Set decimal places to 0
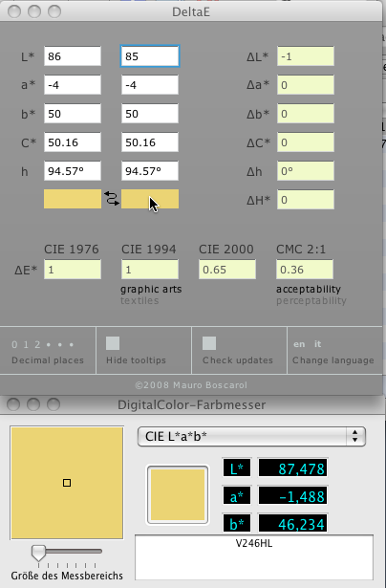This screenshot has height=588, width=386. 14,344
